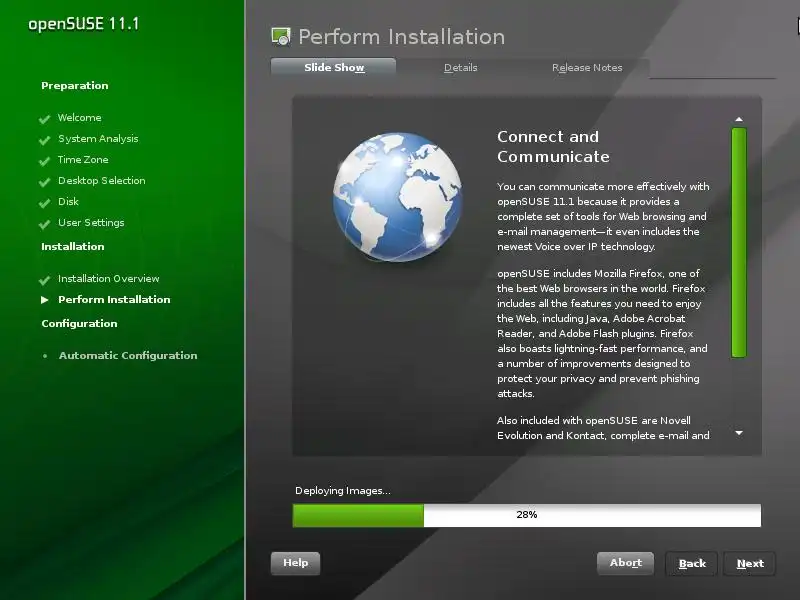Click checkmark icon beside User Settings

pos(44,223)
